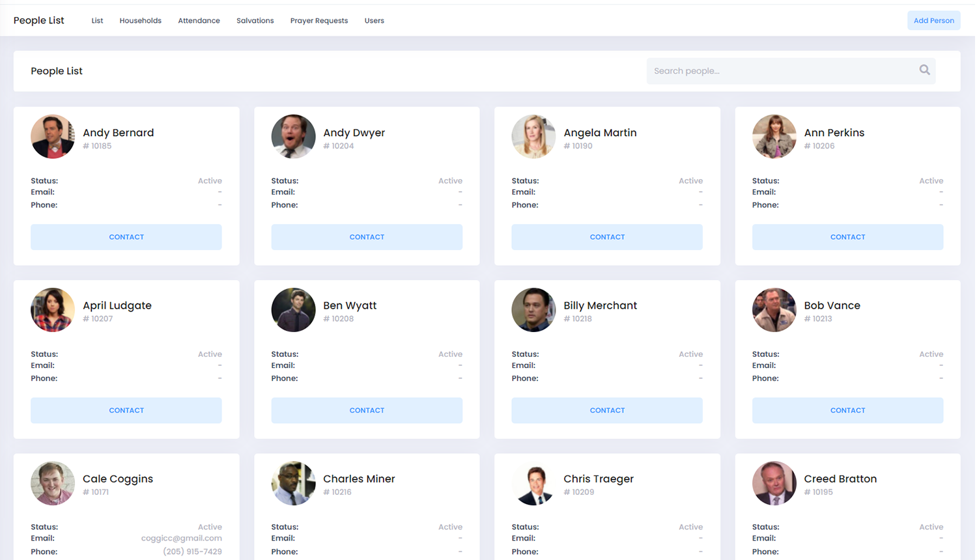Screen dimensions: 977x560
Task: Switch to the Attendance tab
Action: click(199, 21)
